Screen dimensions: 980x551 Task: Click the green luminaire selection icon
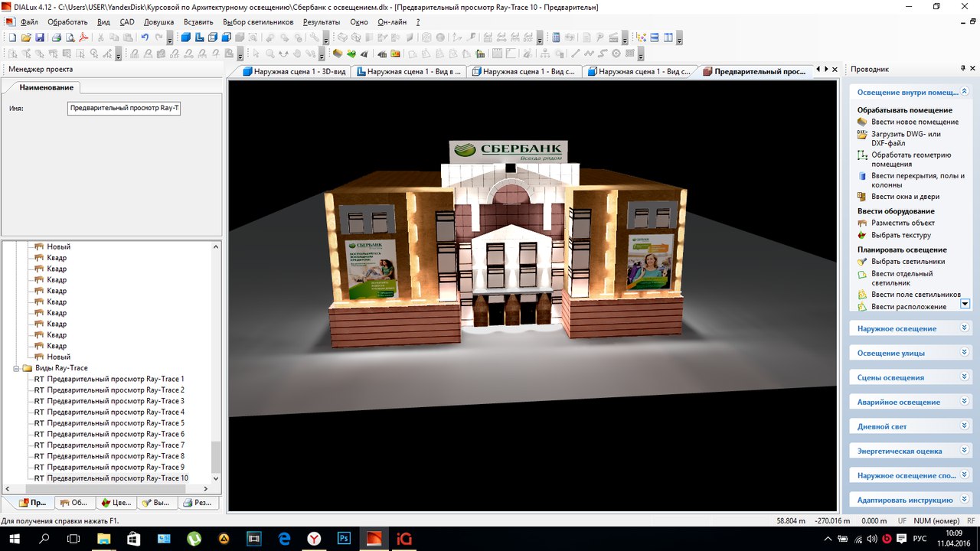pyautogui.click(x=351, y=54)
